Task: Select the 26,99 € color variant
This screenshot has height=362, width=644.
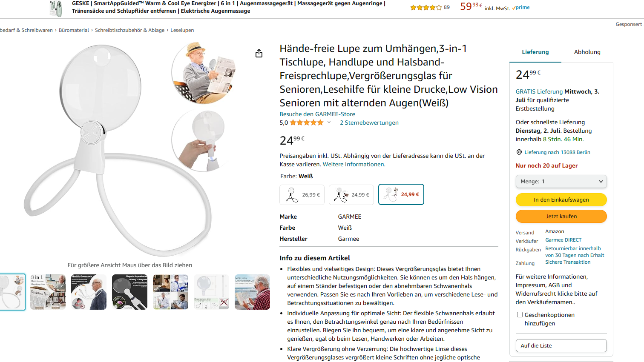Action: [x=302, y=195]
